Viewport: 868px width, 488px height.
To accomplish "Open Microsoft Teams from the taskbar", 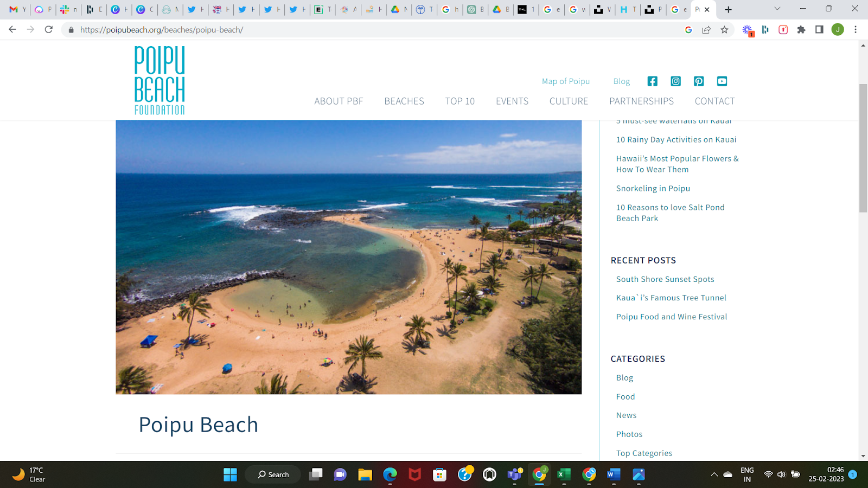I will 514,475.
